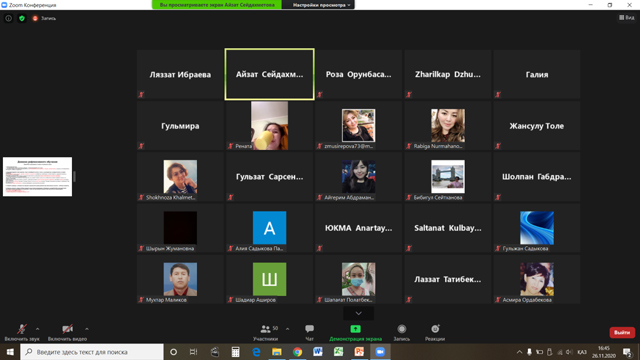Select Шолпан Габдра... participant tile
640x360 pixels.
click(537, 177)
